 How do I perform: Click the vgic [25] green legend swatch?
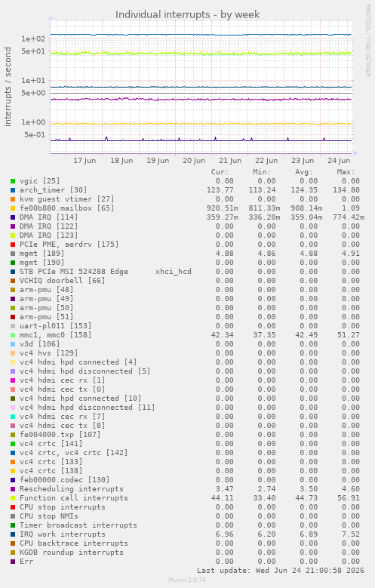[x=13, y=181]
